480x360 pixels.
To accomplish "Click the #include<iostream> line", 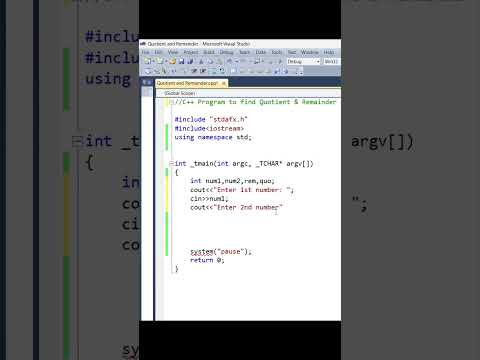I will [x=209, y=128].
